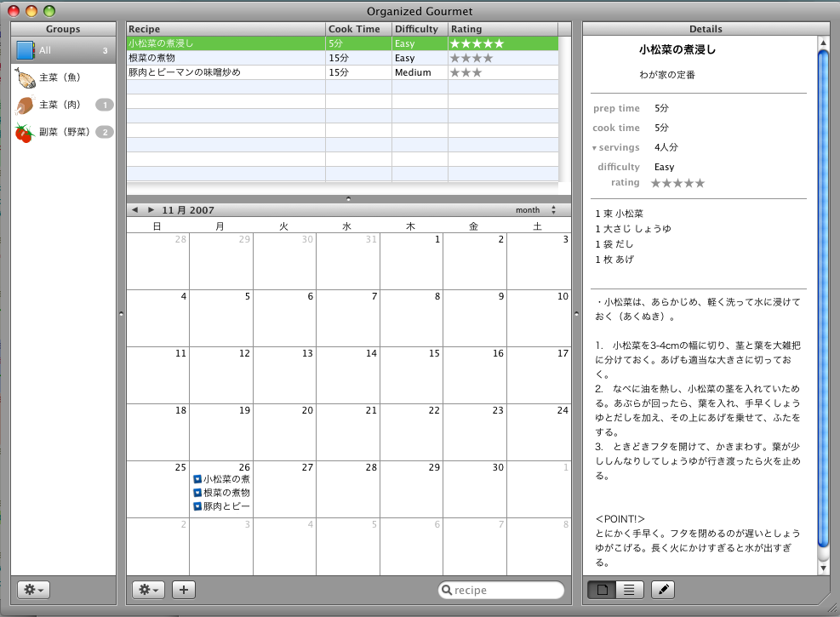Open the 主菜（魚） fish group

pos(58,79)
